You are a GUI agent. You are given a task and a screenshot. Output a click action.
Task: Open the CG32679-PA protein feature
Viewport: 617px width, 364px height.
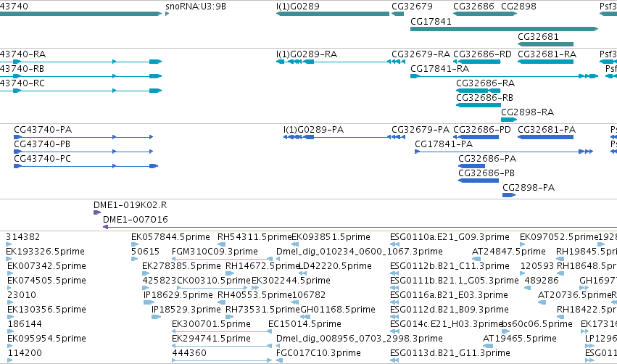point(397,137)
